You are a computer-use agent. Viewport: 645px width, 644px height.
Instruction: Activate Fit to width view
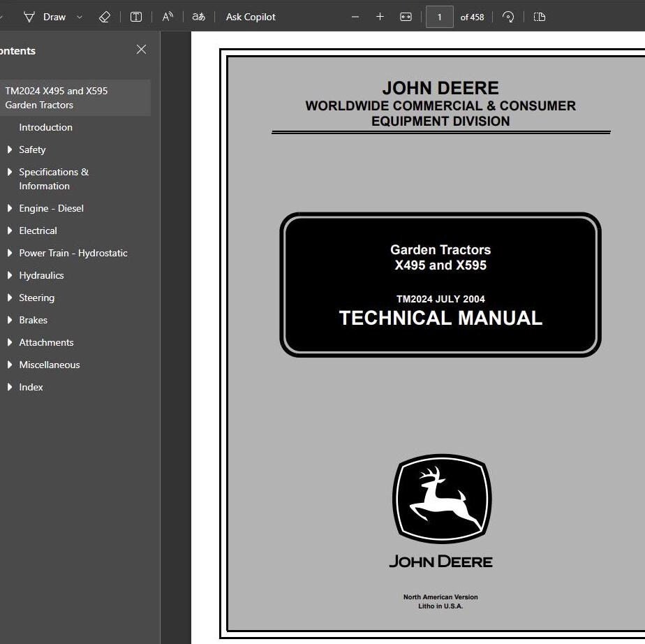(406, 17)
